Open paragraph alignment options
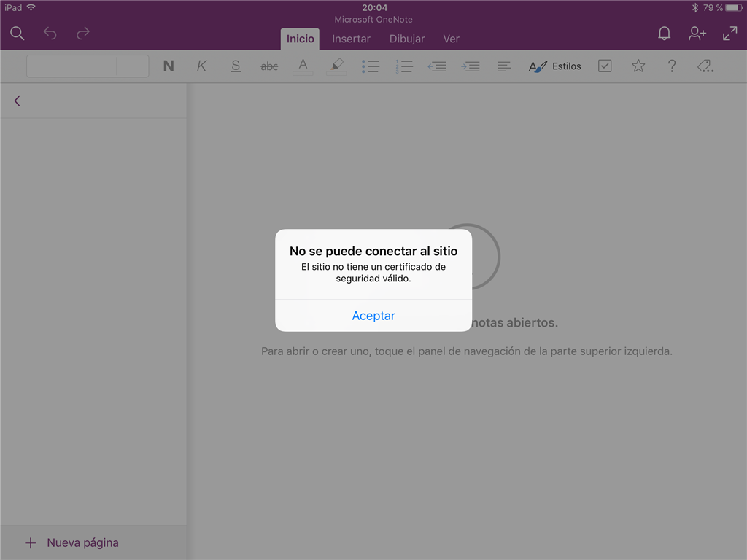The width and height of the screenshot is (747, 560). pos(503,66)
